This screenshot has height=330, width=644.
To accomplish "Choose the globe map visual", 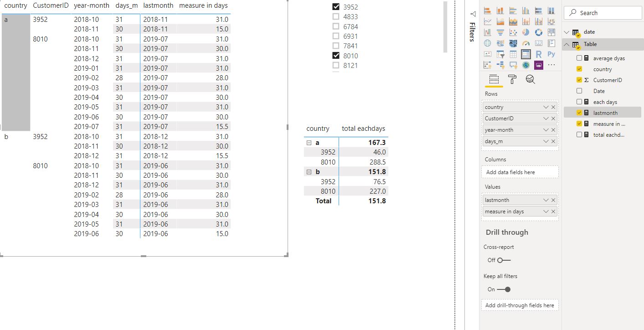I will pyautogui.click(x=488, y=43).
